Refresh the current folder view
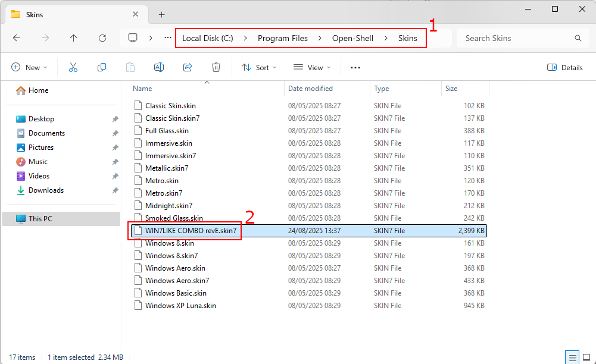 click(102, 38)
